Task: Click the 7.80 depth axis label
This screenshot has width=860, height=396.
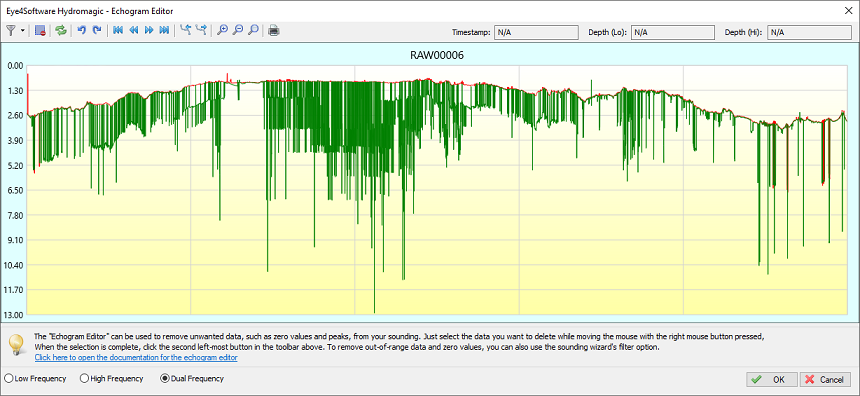Action: pyautogui.click(x=15, y=215)
